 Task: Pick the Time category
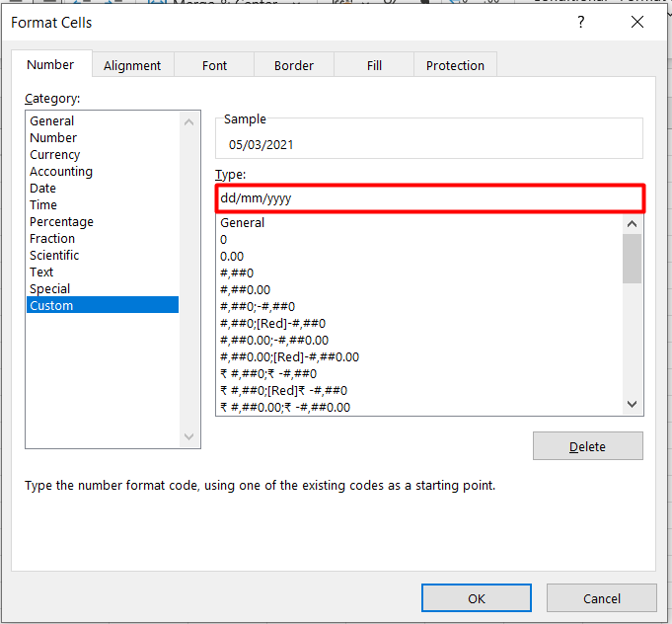tap(103, 204)
